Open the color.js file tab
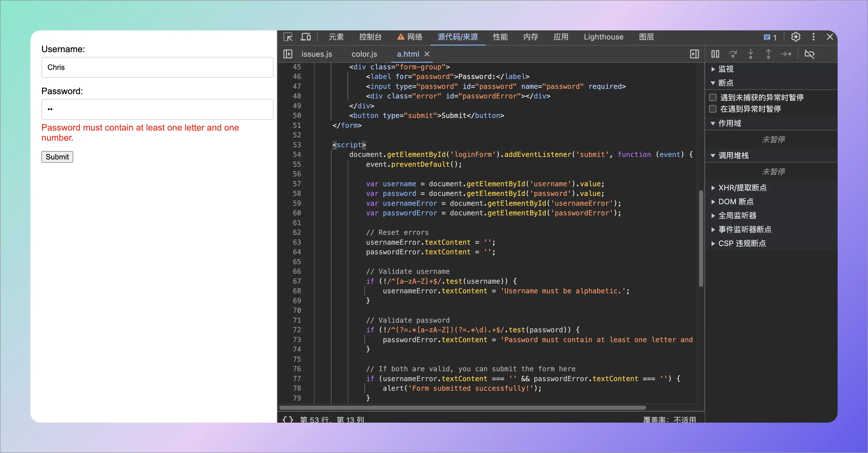 (364, 54)
